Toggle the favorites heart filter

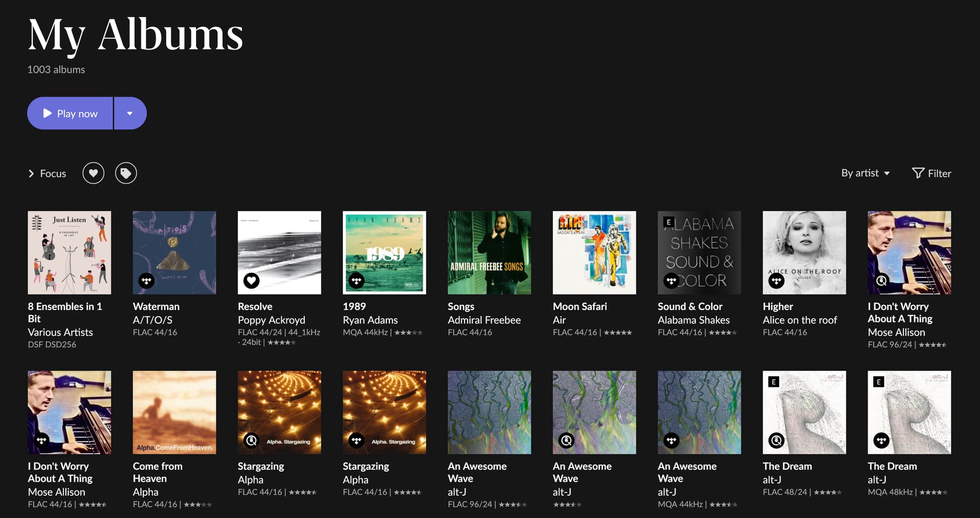93,174
